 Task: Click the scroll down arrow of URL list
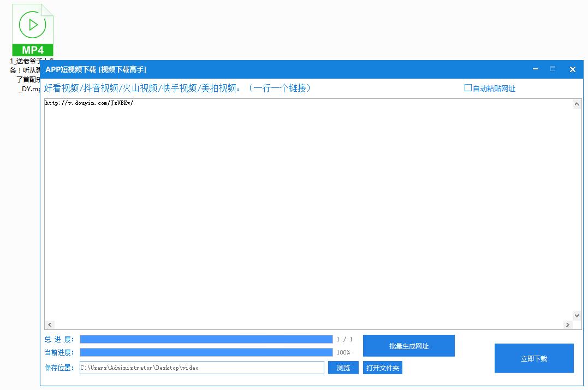tap(577, 315)
